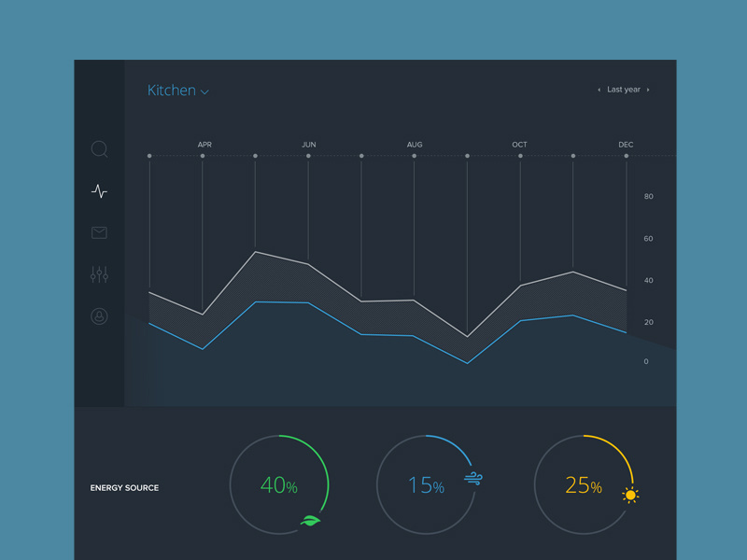Select the OCT timeline marker dot

(520, 156)
